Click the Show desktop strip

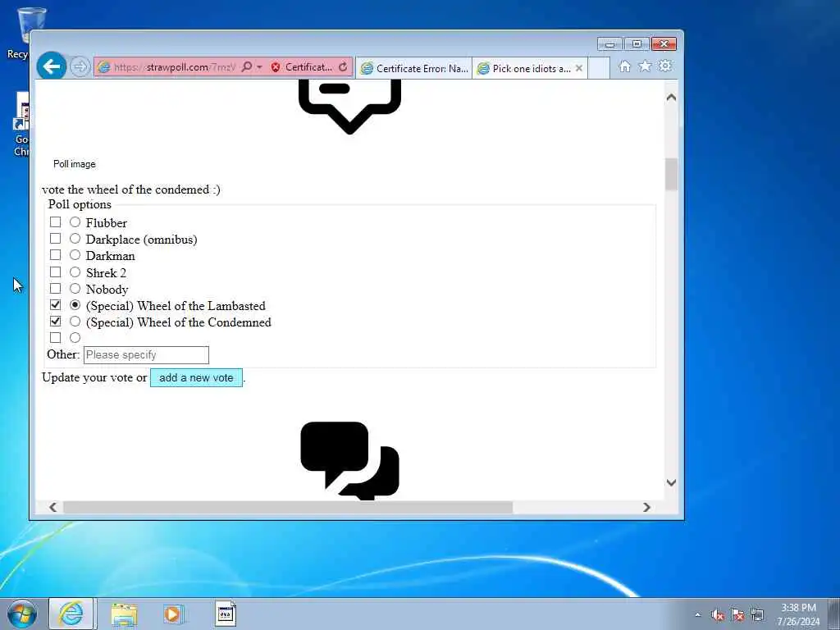pos(834,614)
